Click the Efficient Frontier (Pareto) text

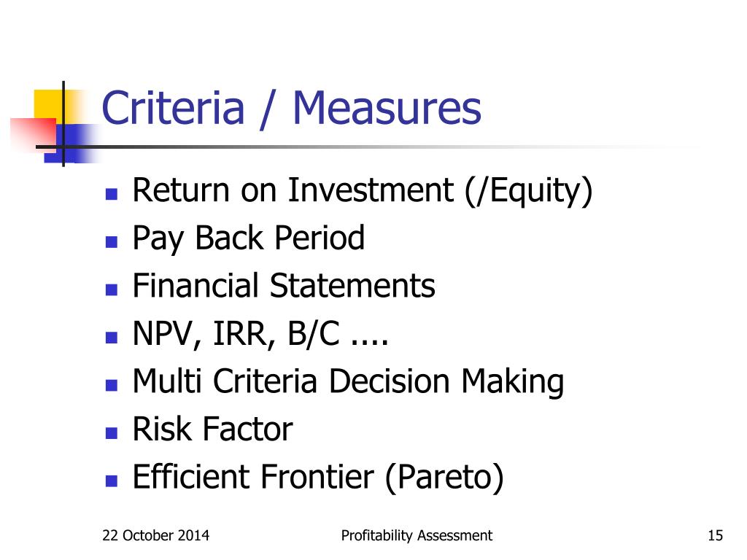pyautogui.click(x=318, y=478)
